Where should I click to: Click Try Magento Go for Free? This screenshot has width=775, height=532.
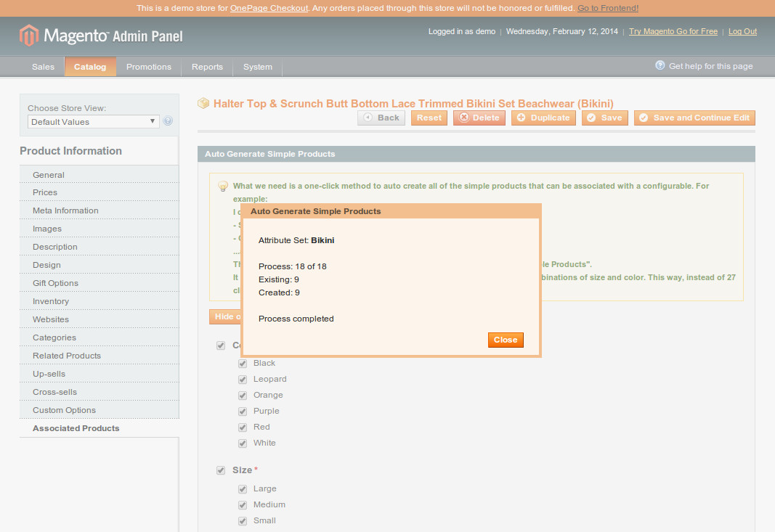(673, 31)
